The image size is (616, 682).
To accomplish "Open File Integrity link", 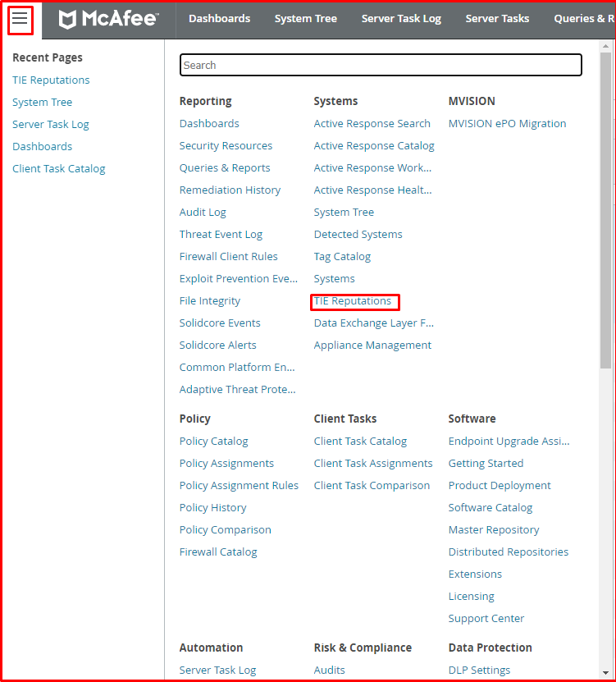I will pyautogui.click(x=209, y=301).
